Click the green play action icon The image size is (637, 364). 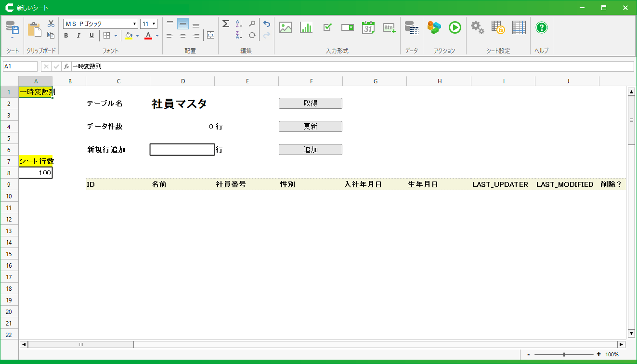pos(455,27)
